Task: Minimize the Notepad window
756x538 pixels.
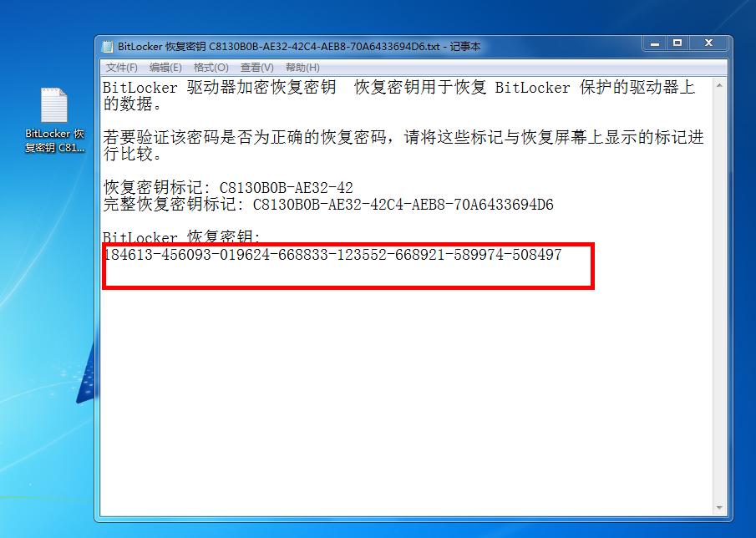Action: pos(654,43)
